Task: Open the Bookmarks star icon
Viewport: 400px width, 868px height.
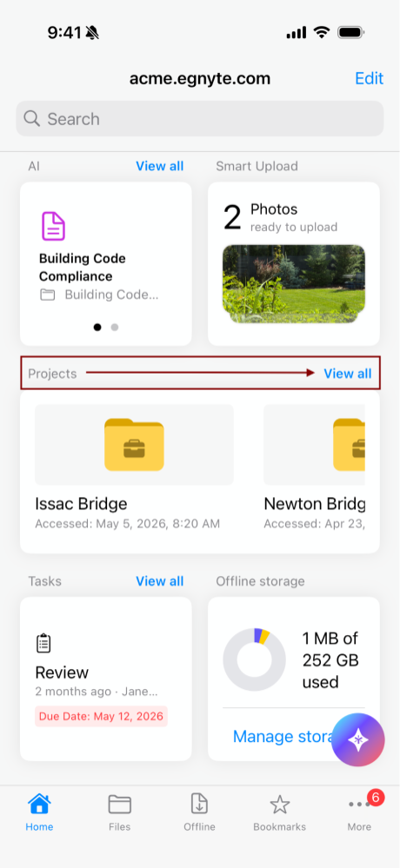Action: [x=280, y=805]
